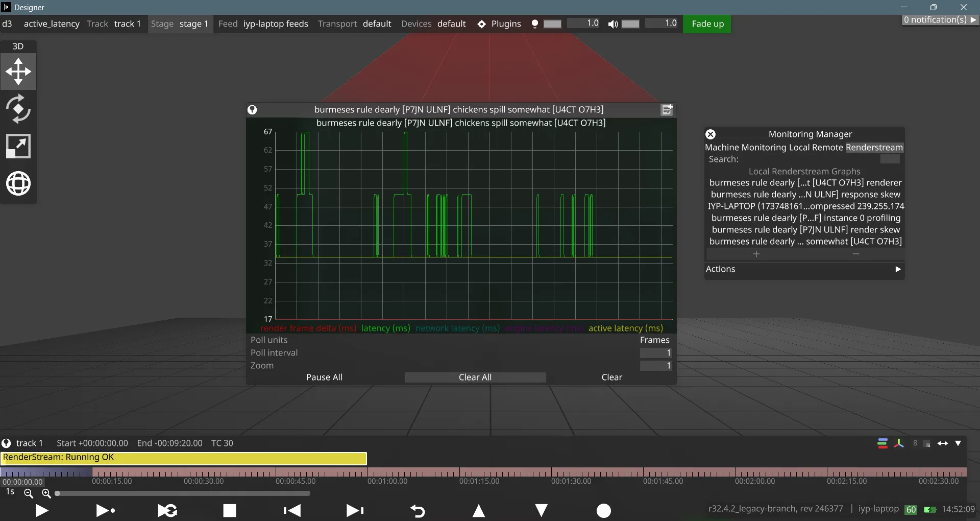Select the Scale tool in the sidebar
The image size is (980, 521).
[18, 146]
